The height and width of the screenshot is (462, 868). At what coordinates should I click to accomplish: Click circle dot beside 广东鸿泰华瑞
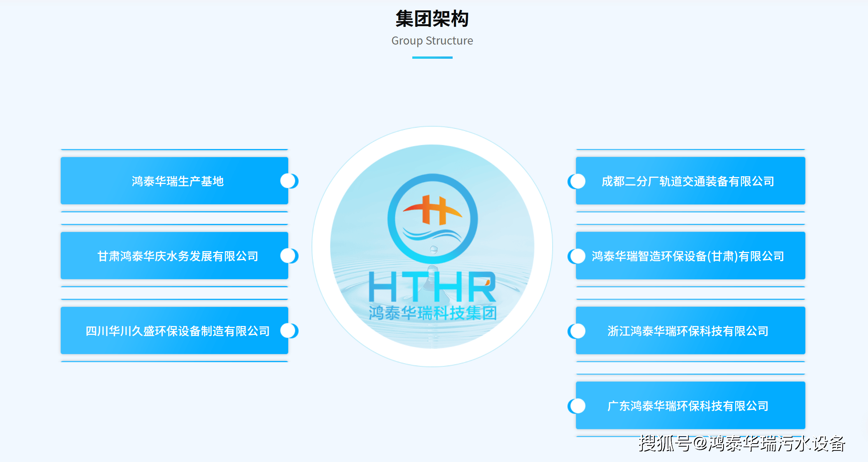click(578, 406)
